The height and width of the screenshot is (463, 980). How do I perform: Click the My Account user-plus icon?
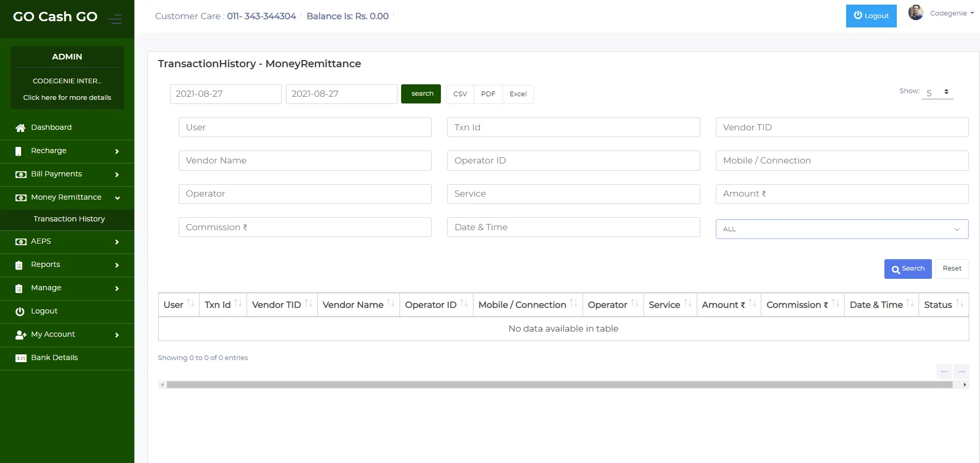[21, 335]
